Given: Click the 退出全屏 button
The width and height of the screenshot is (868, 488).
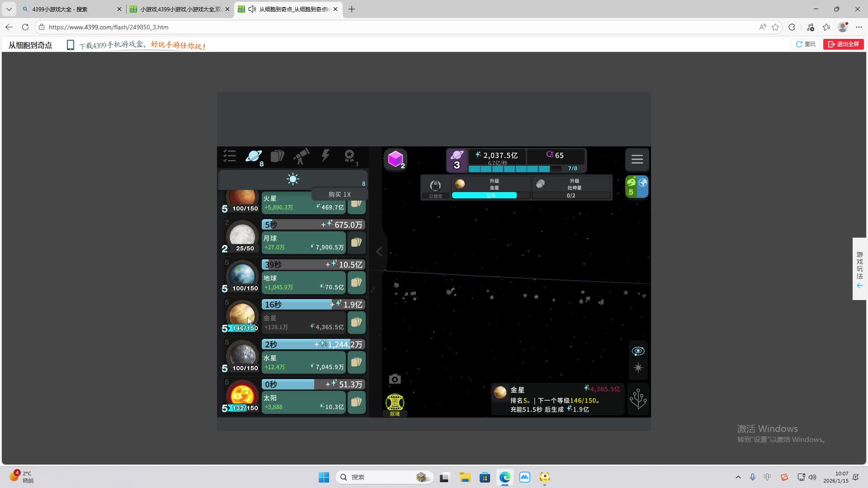Looking at the screenshot, I should 843,44.
